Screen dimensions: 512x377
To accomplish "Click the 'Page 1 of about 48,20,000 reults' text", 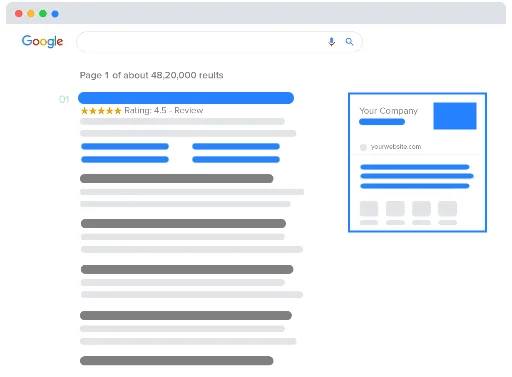I will [x=152, y=75].
